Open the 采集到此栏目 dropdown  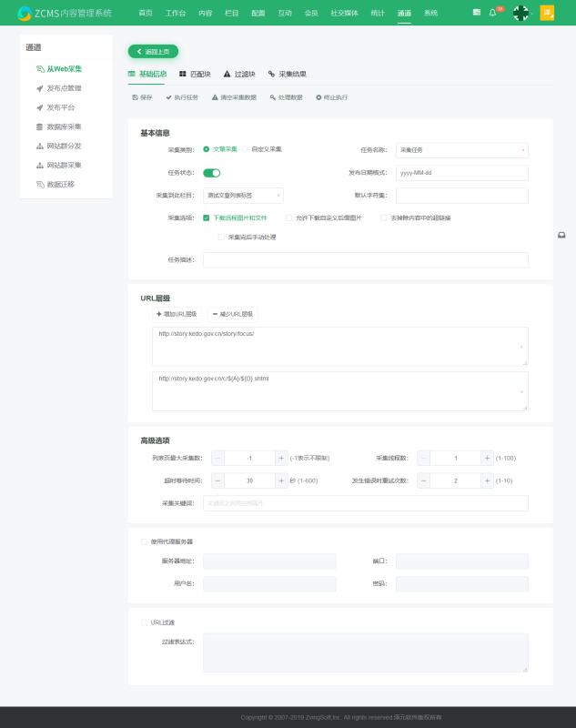[243, 195]
